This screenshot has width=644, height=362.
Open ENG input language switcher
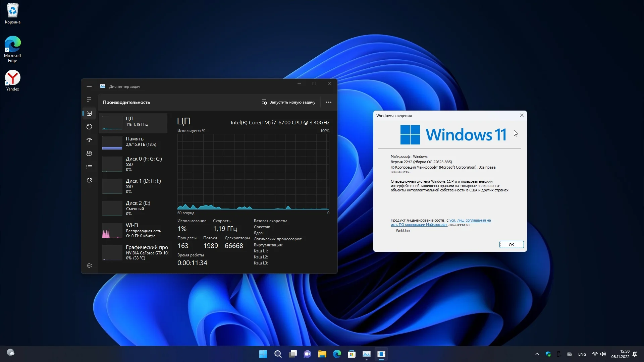[582, 354]
